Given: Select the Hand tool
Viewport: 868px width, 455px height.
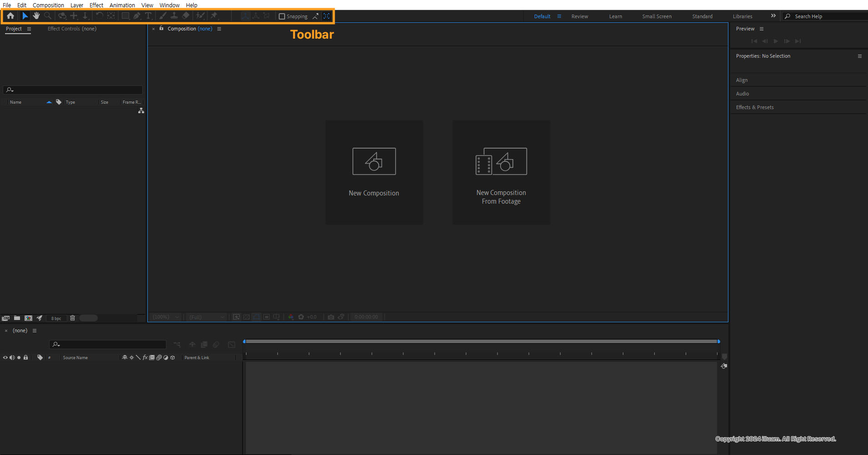Looking at the screenshot, I should click(36, 16).
